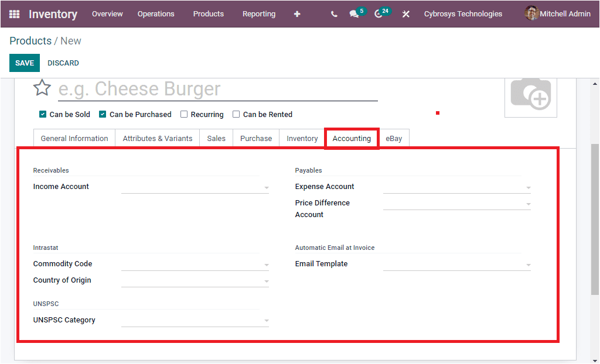Mark the product as favorite with the star
600x364 pixels.
coord(42,87)
